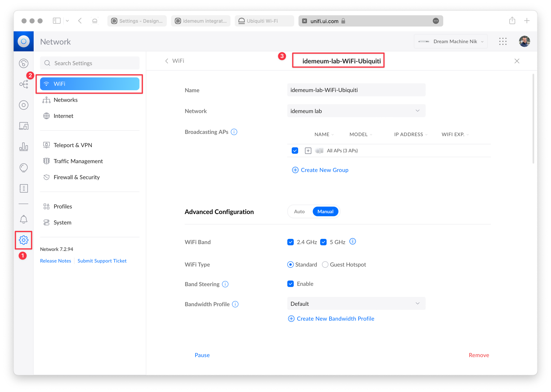Image resolution: width=551 pixels, height=392 pixels.
Task: Open the Insights bulb icon in sidebar
Action: 24,167
